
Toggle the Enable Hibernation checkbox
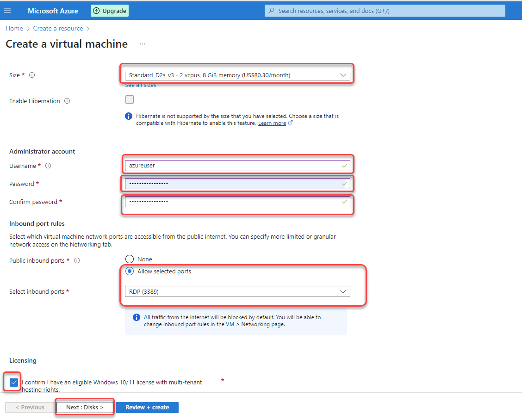point(130,99)
